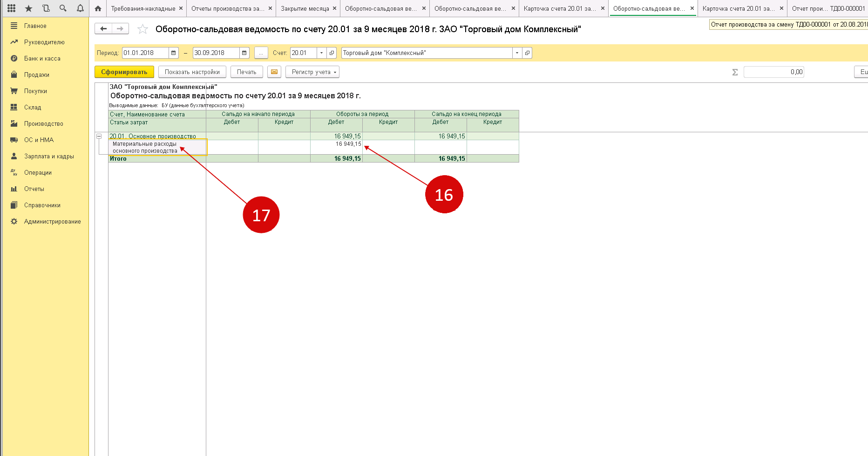Viewport: 868px width, 456px height.
Task: Open Производство section in sidebar
Action: tap(43, 123)
